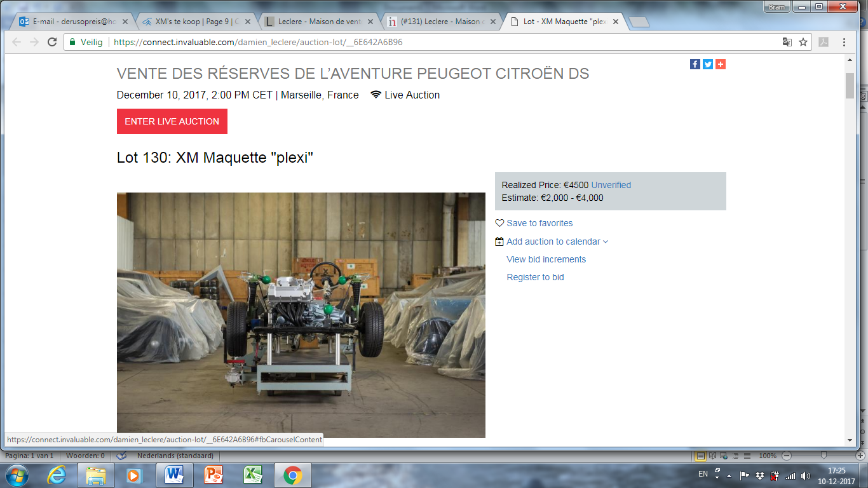Click the page scroll up arrow

click(850, 60)
